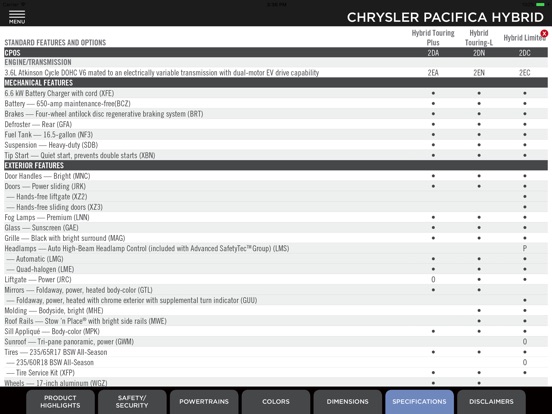Click the Roof Rails Stow 'n Place row
The width and height of the screenshot is (552, 414).
[x=276, y=321]
